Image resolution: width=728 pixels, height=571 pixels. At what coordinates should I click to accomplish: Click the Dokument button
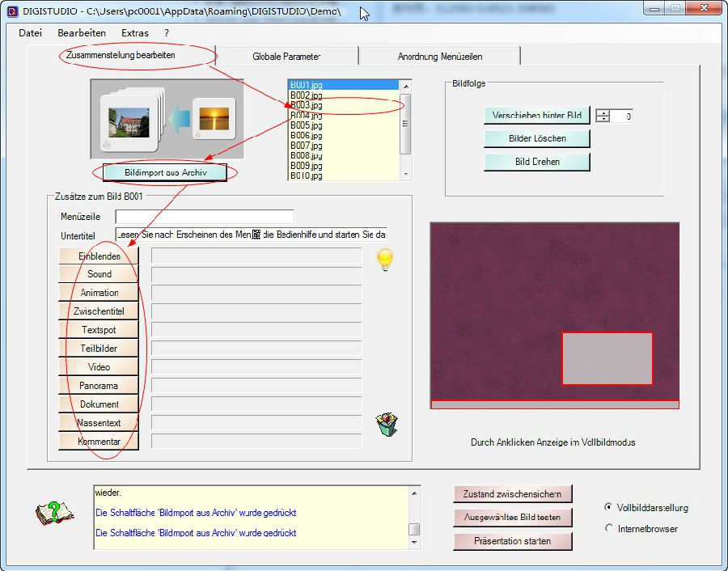point(99,404)
